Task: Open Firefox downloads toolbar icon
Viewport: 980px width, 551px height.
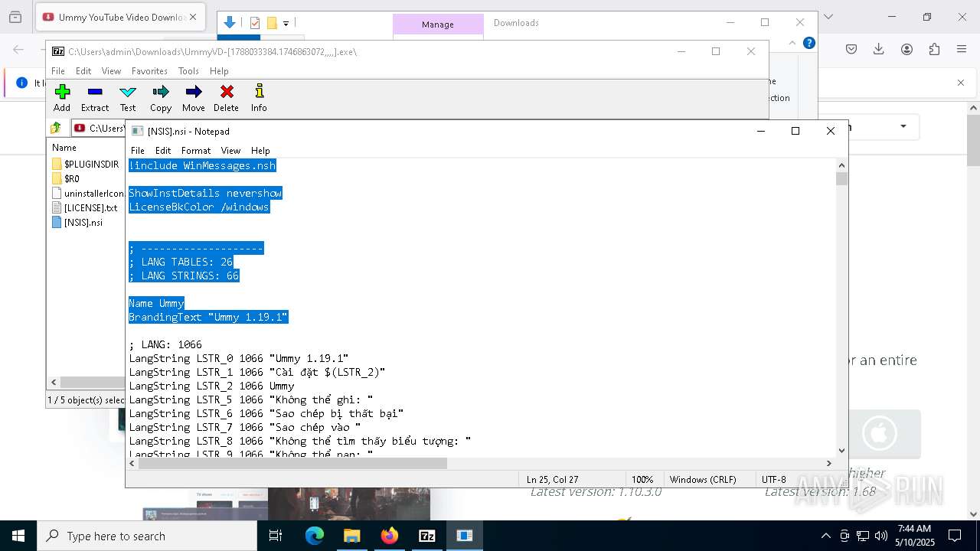Action: (879, 49)
